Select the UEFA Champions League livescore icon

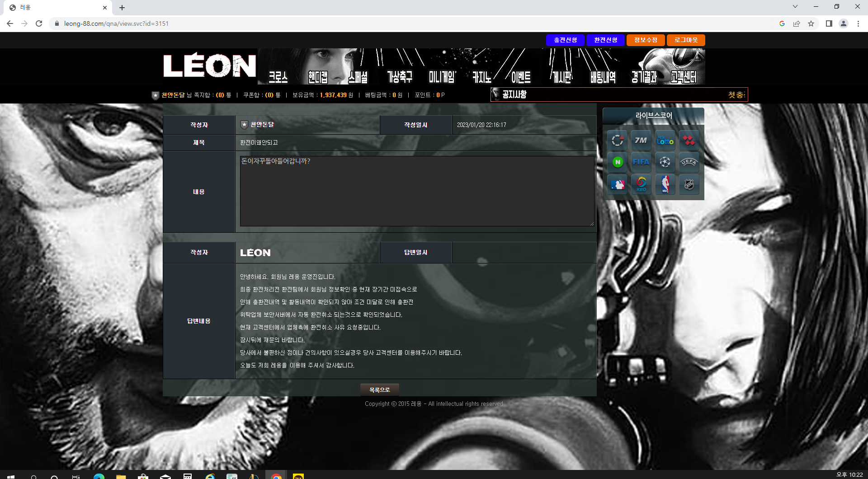click(665, 162)
